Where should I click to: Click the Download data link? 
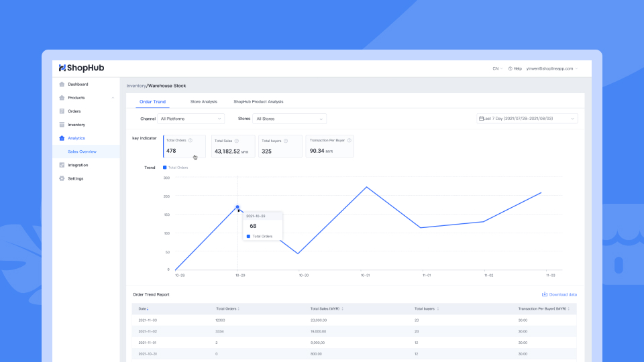tap(559, 294)
